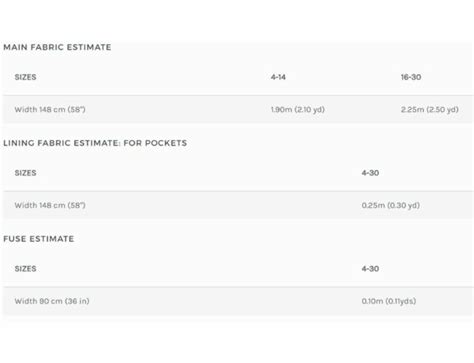Click the Width 90 cm (36 in) label

pyautogui.click(x=52, y=301)
